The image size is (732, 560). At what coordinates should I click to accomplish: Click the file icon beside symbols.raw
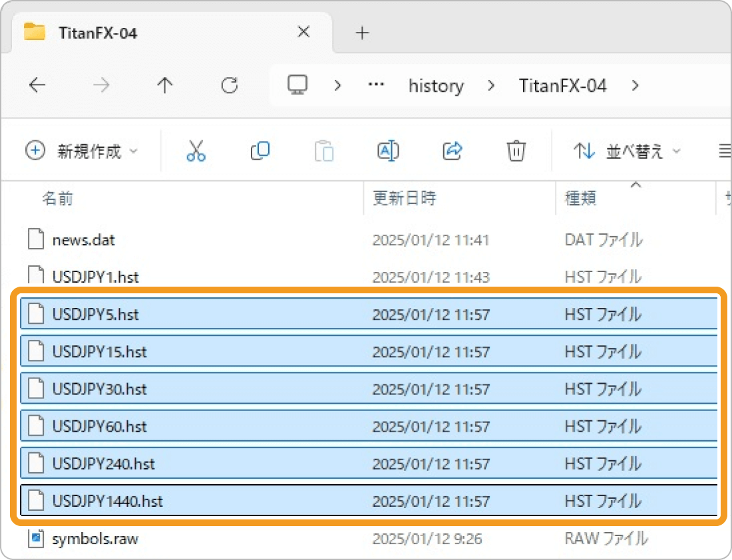pyautogui.click(x=36, y=538)
